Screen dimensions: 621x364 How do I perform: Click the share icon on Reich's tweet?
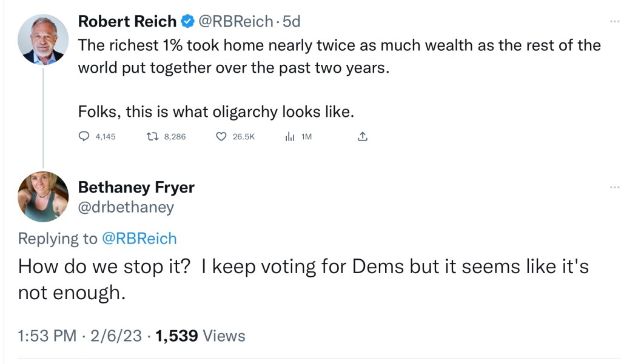363,137
